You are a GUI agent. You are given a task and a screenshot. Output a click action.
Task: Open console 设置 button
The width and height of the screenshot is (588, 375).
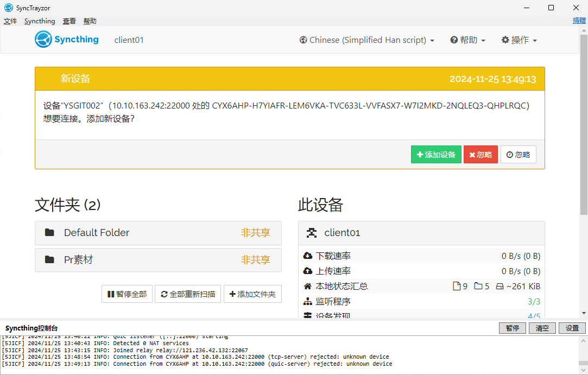[572, 328]
